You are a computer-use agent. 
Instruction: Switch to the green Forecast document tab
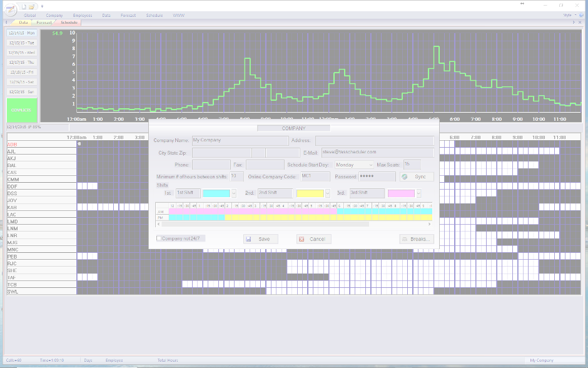tap(44, 23)
